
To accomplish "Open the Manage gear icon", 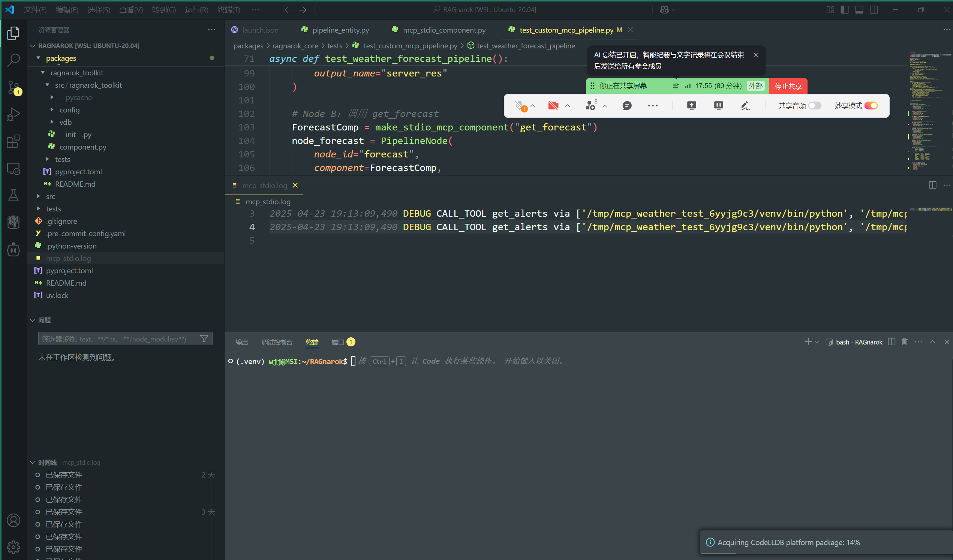I will (13, 547).
